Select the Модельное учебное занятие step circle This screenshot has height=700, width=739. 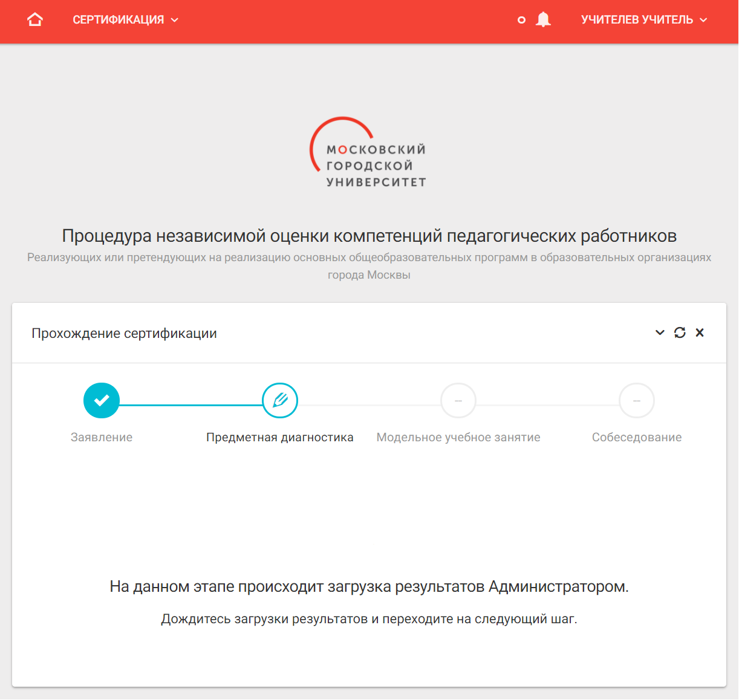458,400
